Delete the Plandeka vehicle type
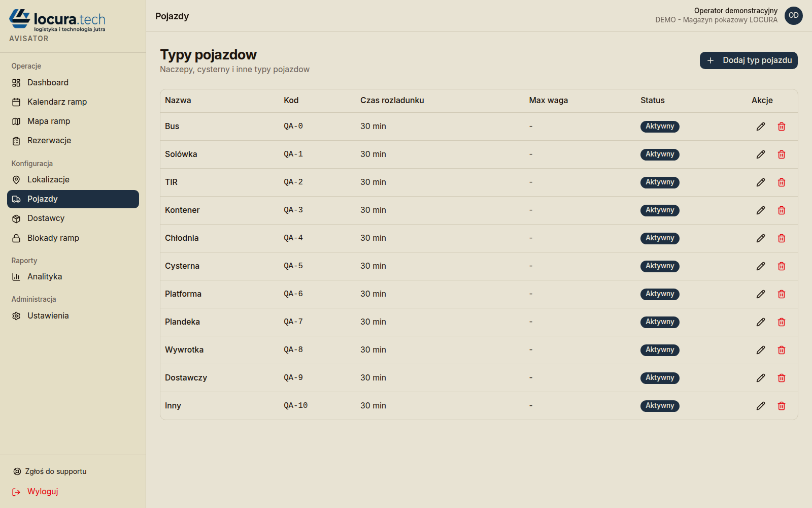812x508 pixels. click(x=782, y=322)
